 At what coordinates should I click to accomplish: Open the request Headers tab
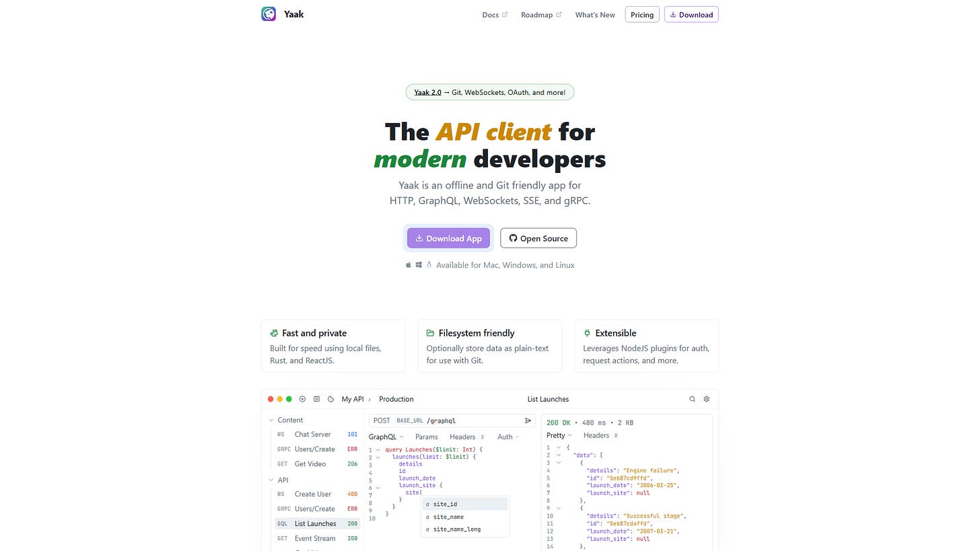(x=466, y=437)
